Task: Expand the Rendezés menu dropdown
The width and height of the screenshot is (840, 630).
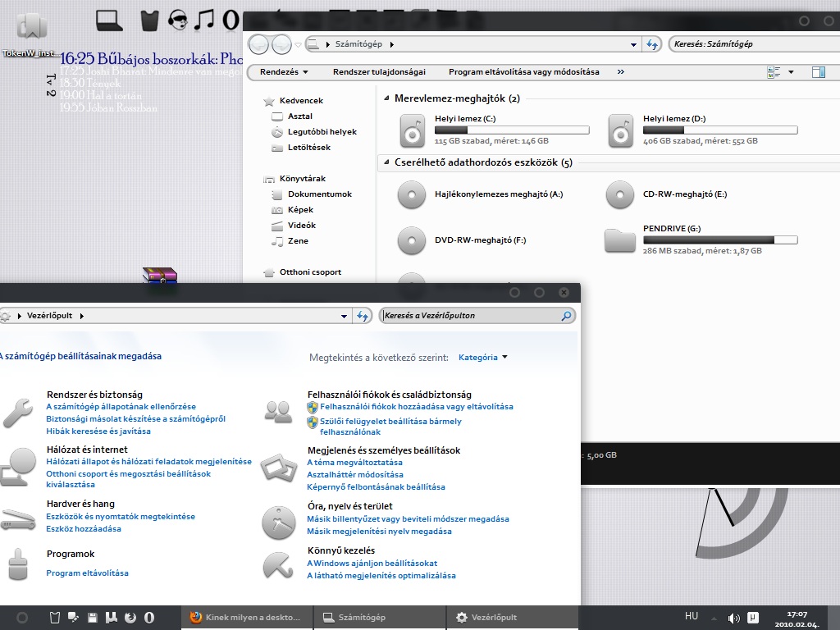Action: pyautogui.click(x=284, y=72)
